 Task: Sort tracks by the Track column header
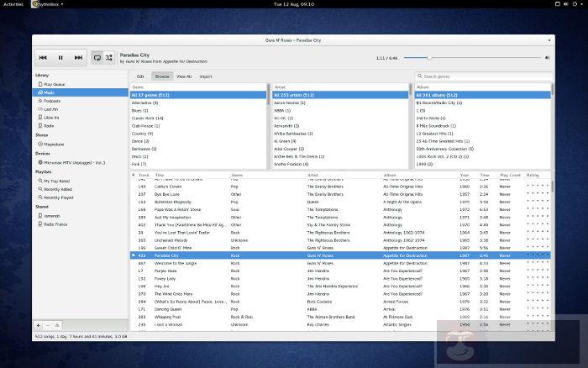coord(144,176)
